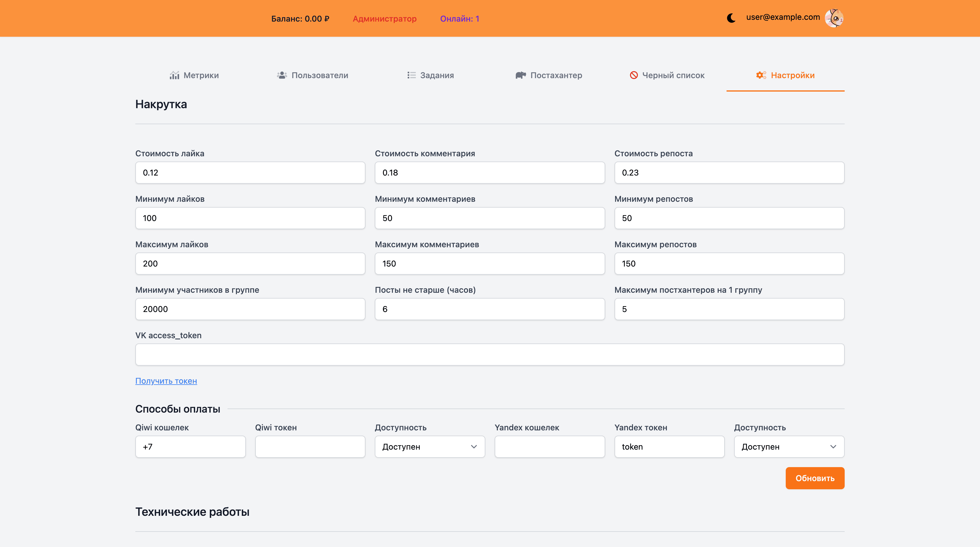The width and height of the screenshot is (980, 547).
Task: Click the user avatar picture
Action: (x=834, y=18)
